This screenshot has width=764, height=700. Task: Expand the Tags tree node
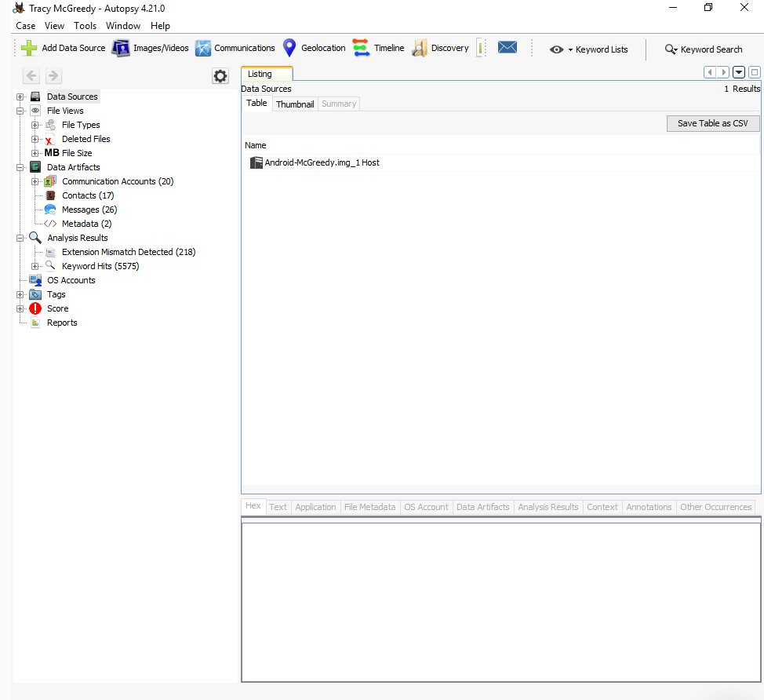(20, 295)
